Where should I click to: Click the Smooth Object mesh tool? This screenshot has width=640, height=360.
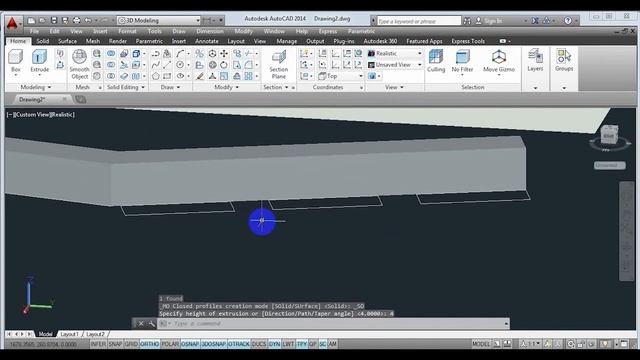tap(79, 64)
